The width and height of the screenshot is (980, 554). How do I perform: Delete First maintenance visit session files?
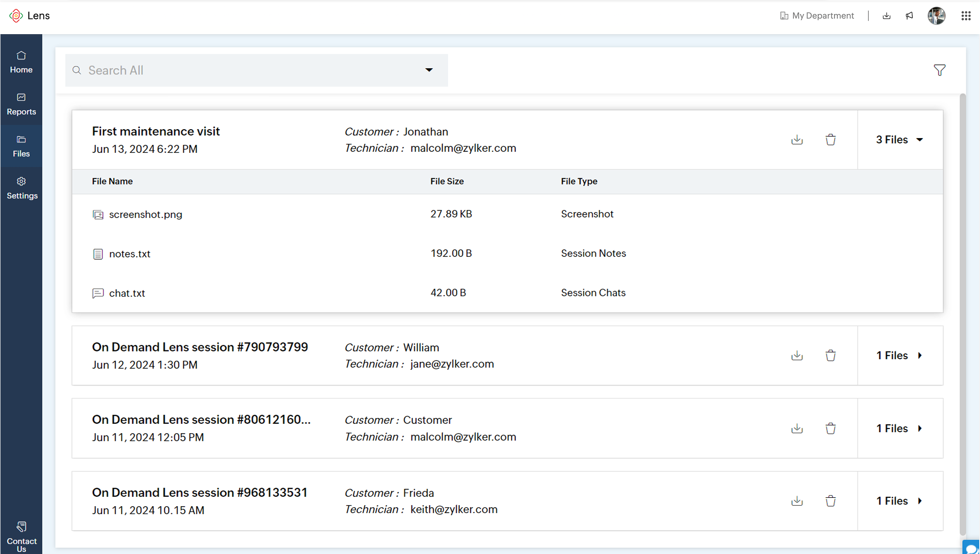830,140
